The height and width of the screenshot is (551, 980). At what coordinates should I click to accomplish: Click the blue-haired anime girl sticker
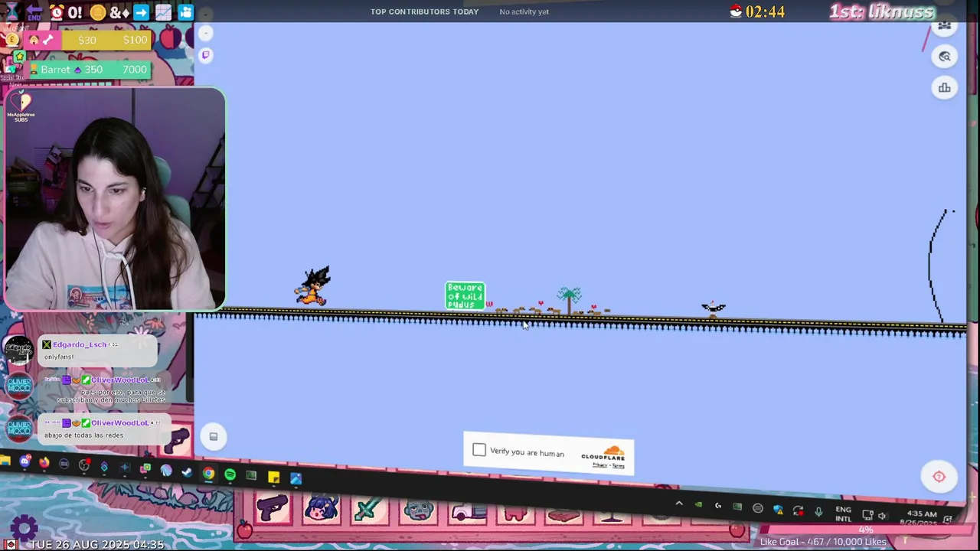tap(322, 509)
